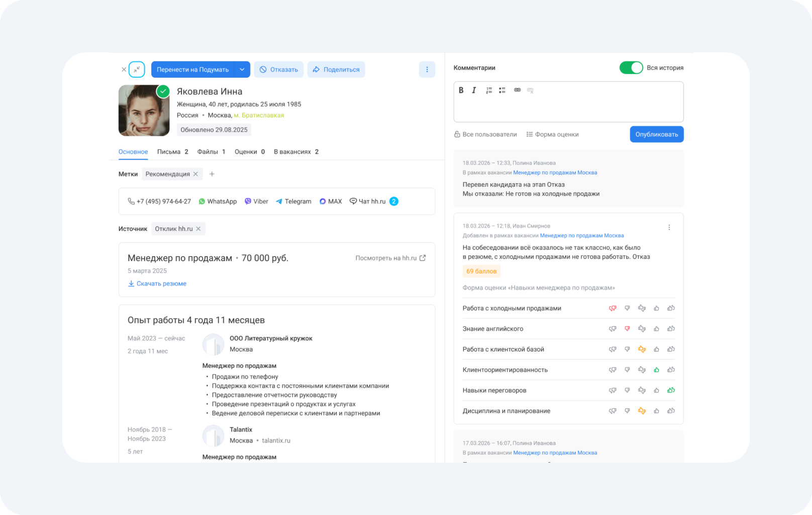
Task: Rate Клиентоориентированность single thumbs up
Action: pos(656,370)
